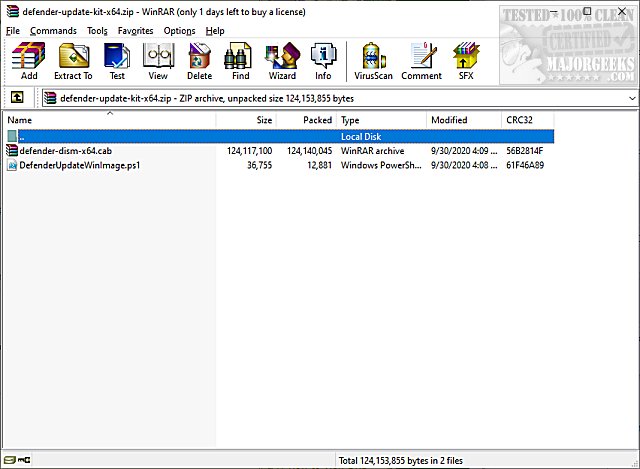Screen dimensions: 640x469
Task: Sort by Packed column header
Action: tap(307, 120)
